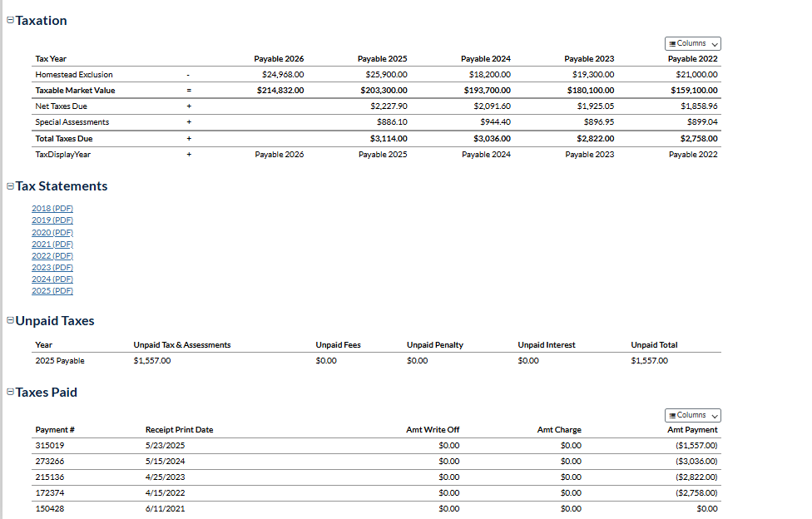Open Columns dropdown in Taxation table
The height and width of the screenshot is (519, 812).
pyautogui.click(x=693, y=43)
